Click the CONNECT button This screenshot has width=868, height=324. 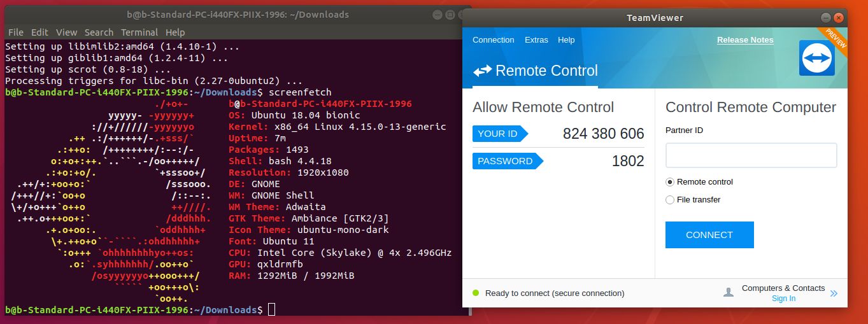point(709,235)
